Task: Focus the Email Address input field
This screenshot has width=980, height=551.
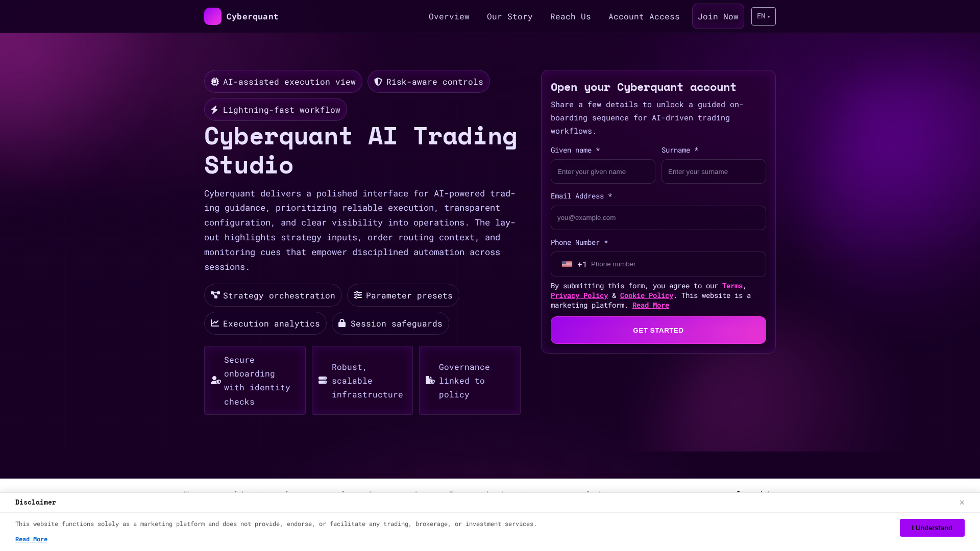Action: 658,218
